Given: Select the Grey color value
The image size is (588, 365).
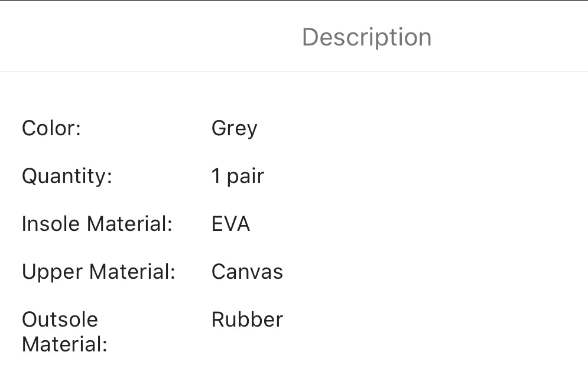Looking at the screenshot, I should 234,129.
